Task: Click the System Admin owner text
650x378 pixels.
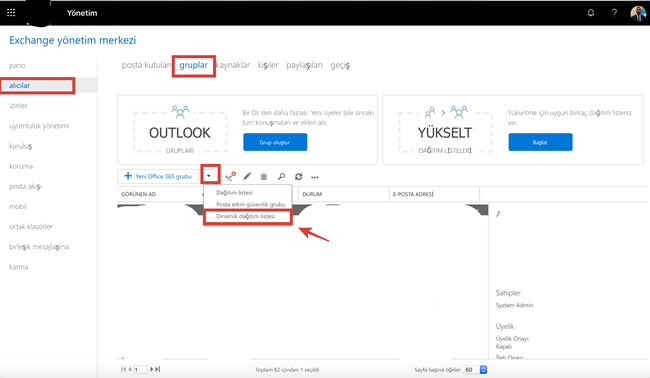Action: point(514,305)
